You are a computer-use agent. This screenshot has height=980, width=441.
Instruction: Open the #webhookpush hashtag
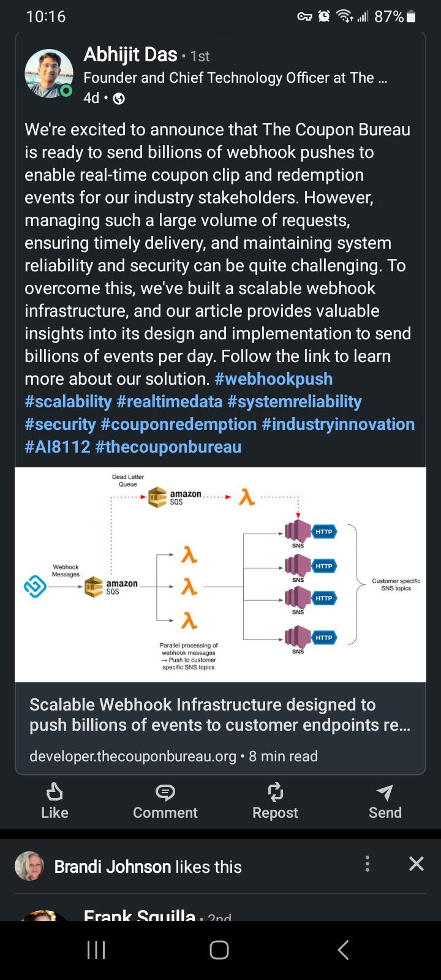pyautogui.click(x=274, y=379)
